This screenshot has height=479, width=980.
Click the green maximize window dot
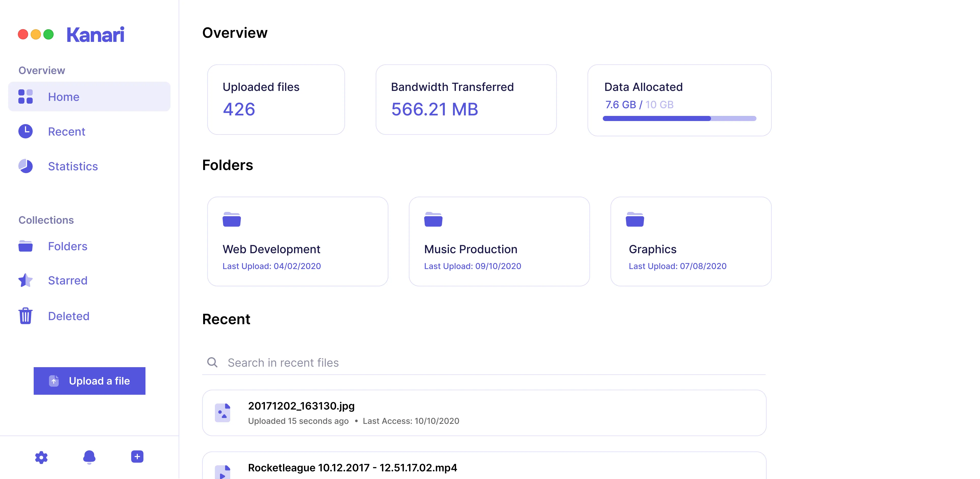pos(49,34)
